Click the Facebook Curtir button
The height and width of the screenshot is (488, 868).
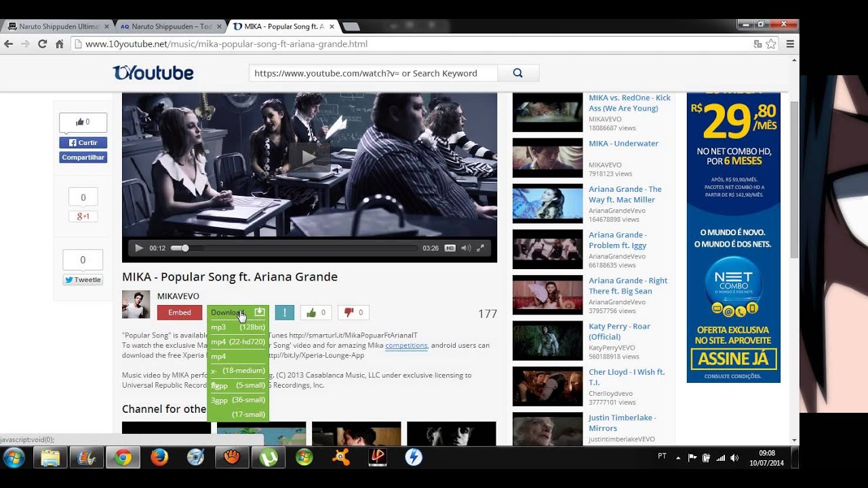click(x=83, y=143)
